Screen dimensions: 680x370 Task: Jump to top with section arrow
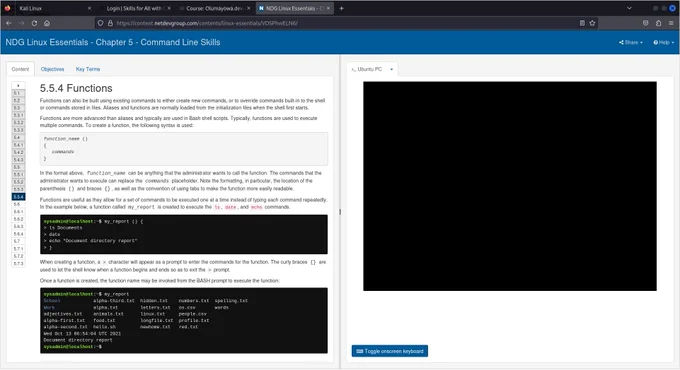(18, 85)
